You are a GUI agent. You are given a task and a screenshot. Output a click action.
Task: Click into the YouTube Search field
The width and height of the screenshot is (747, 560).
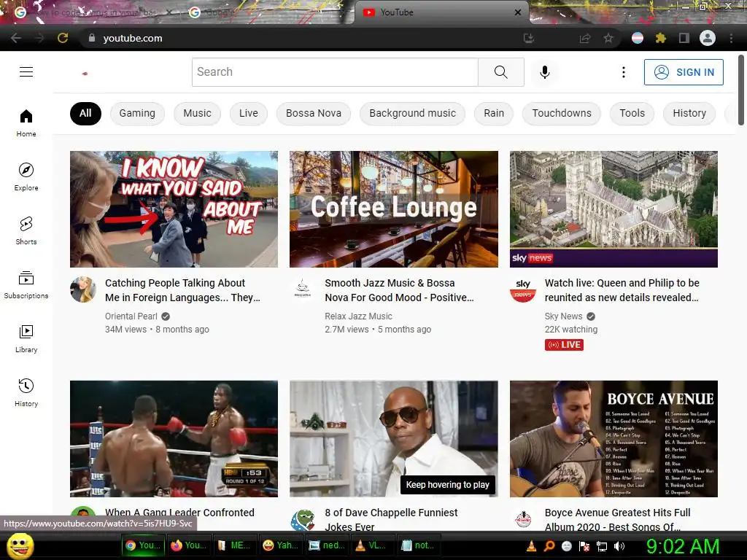point(335,72)
